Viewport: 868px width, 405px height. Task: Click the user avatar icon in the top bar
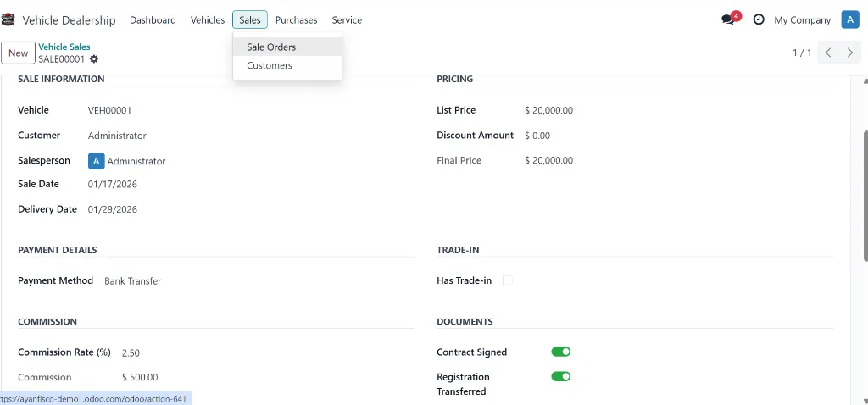tap(850, 19)
